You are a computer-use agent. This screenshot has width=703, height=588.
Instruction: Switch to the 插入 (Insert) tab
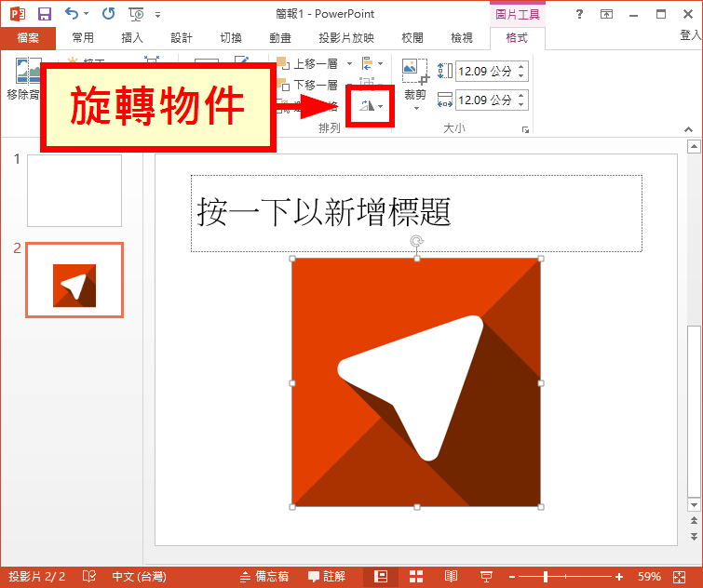coord(132,38)
